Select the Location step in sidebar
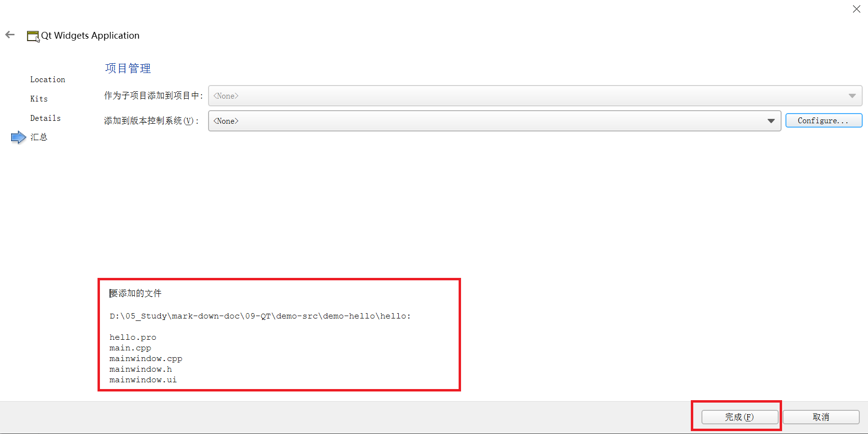The height and width of the screenshot is (434, 868). pos(48,80)
